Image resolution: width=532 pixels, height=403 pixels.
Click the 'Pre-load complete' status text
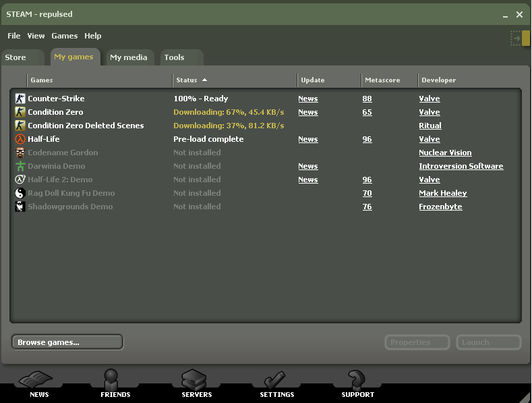coord(208,139)
